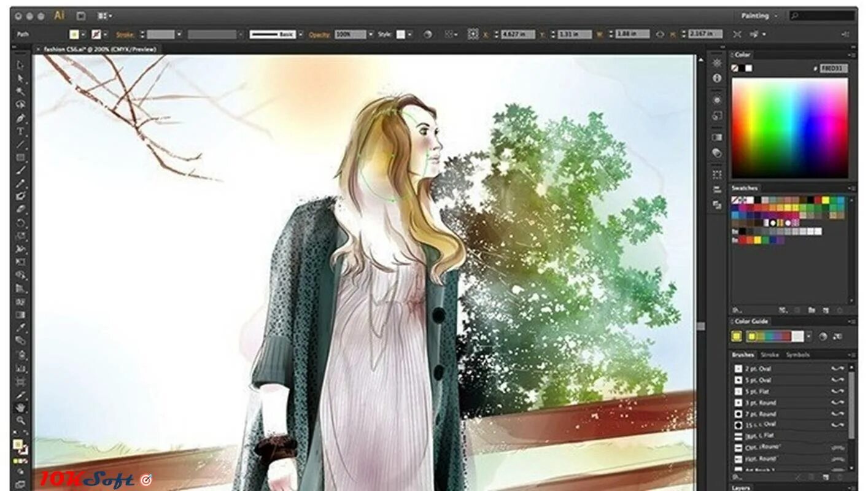Select the Magic Wand tool
Screen dimensions: 868x491
(21, 91)
